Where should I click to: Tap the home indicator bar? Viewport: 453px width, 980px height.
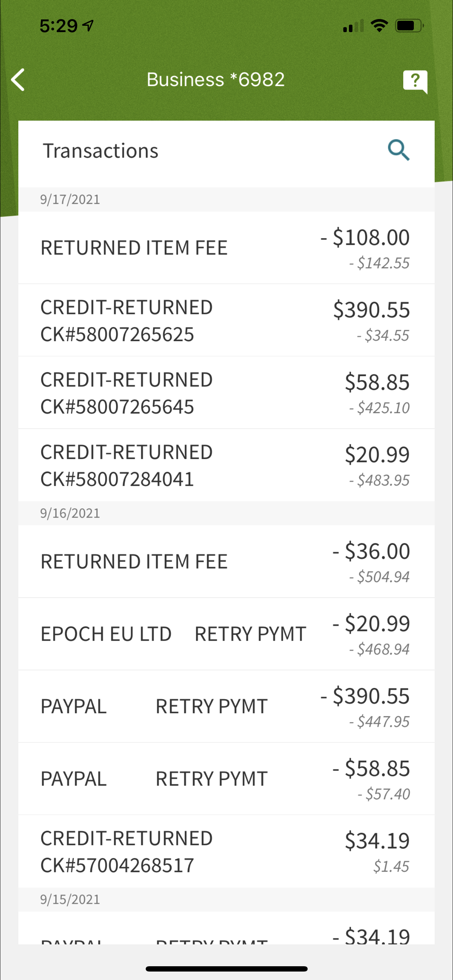pos(226,969)
